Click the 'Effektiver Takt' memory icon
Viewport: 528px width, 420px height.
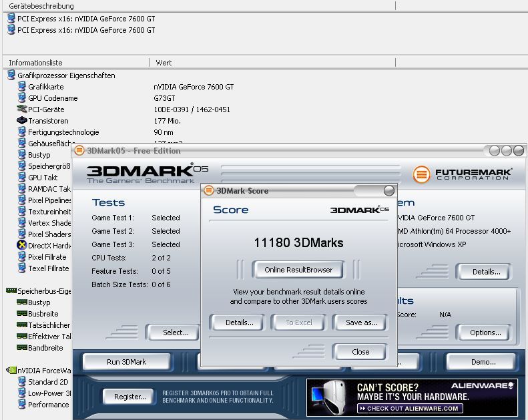pos(22,336)
